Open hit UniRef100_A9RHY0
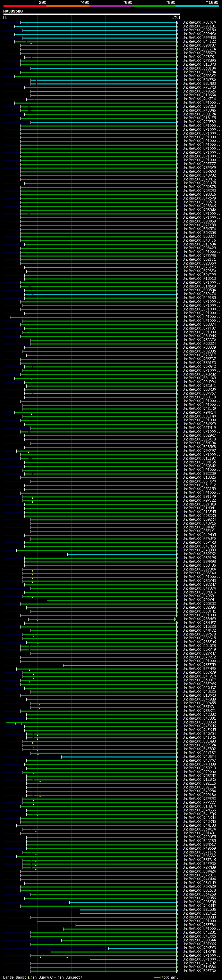The width and height of the screenshot is (222, 980). tap(199, 34)
